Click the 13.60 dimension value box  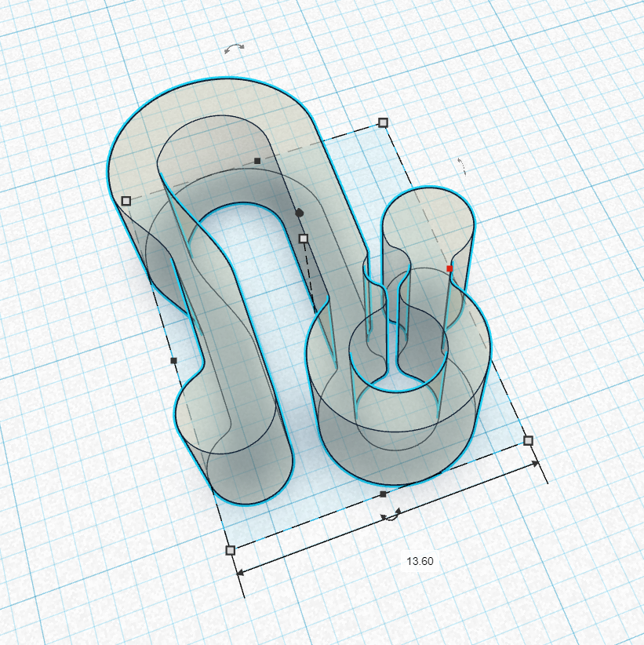(x=420, y=561)
